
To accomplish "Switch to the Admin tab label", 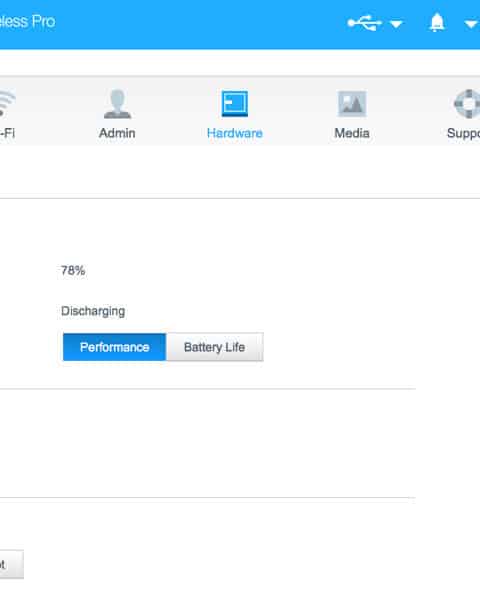I will 117,133.
